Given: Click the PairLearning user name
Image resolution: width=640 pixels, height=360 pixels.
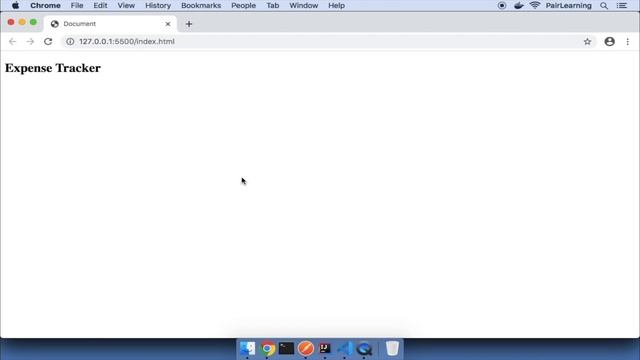Looking at the screenshot, I should (x=569, y=6).
